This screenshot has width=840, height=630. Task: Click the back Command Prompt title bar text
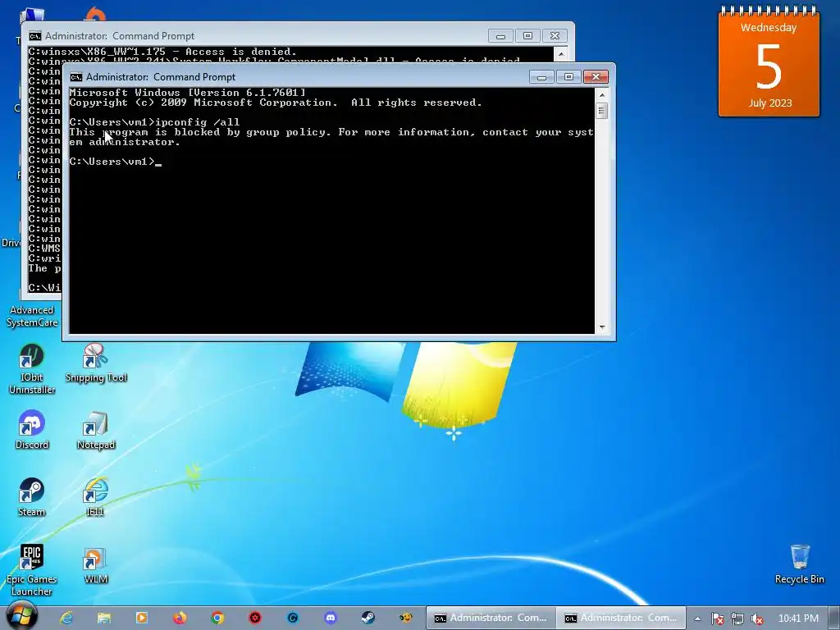point(120,36)
